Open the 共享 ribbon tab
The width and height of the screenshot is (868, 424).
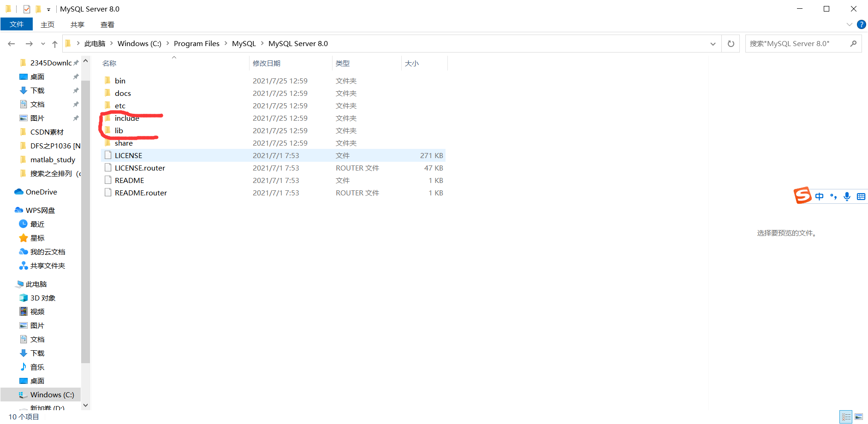point(77,24)
